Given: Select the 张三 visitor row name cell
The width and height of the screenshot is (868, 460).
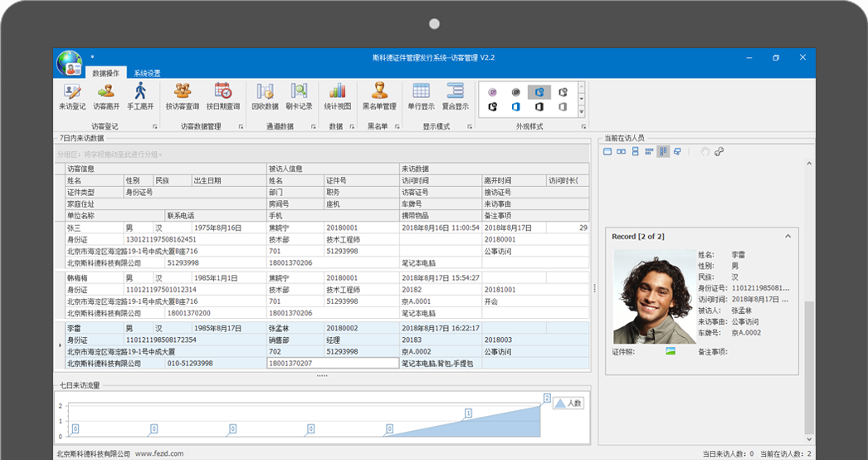Looking at the screenshot, I should pos(94,228).
